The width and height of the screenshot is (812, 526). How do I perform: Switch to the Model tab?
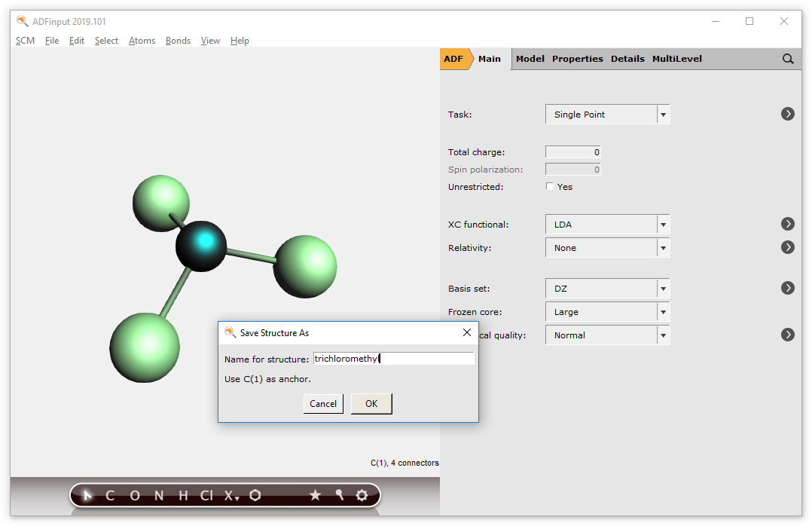[x=530, y=58]
